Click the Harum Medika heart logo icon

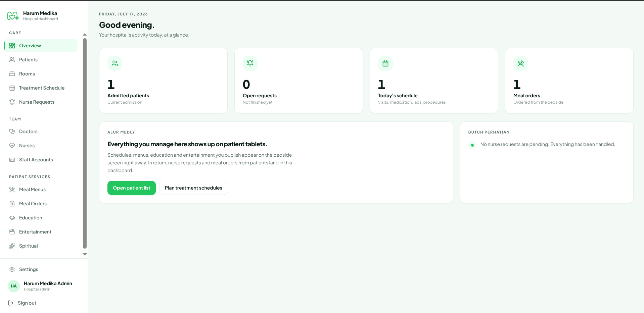[x=13, y=16]
